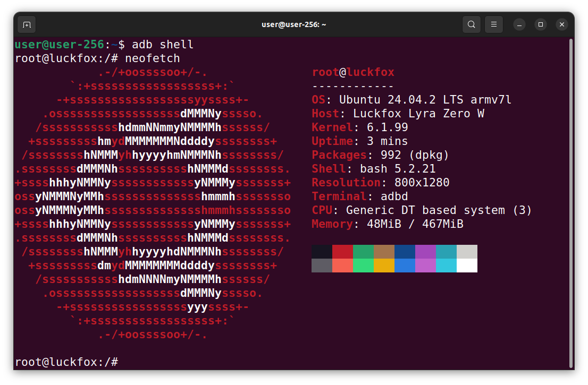Click the dark green color swatch
588x385 pixels.
(x=363, y=252)
